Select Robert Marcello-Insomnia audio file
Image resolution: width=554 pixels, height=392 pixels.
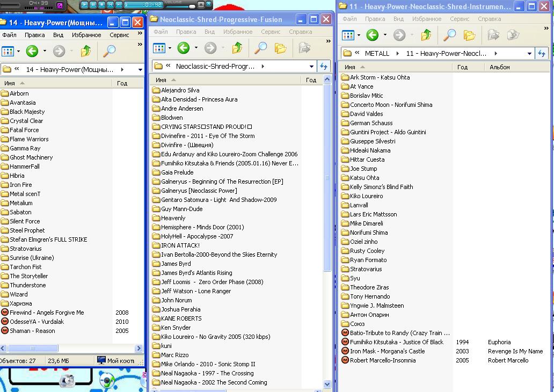coord(379,360)
